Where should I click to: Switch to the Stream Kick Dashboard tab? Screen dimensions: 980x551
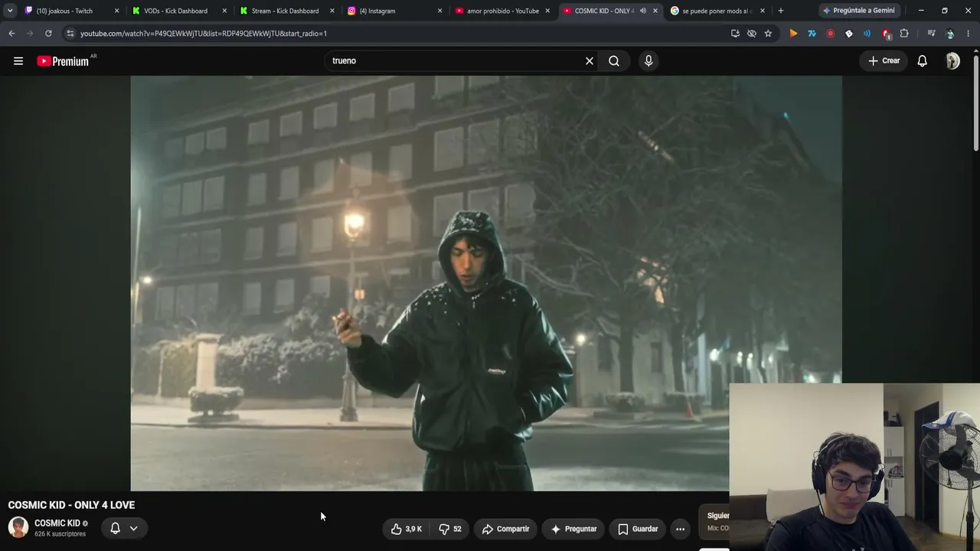click(x=285, y=11)
